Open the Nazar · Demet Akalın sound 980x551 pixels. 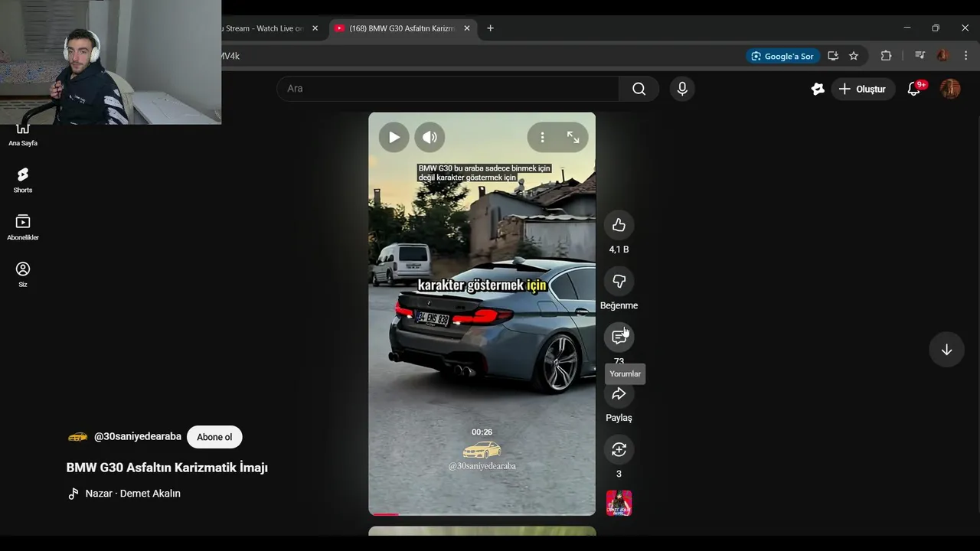[133, 494]
